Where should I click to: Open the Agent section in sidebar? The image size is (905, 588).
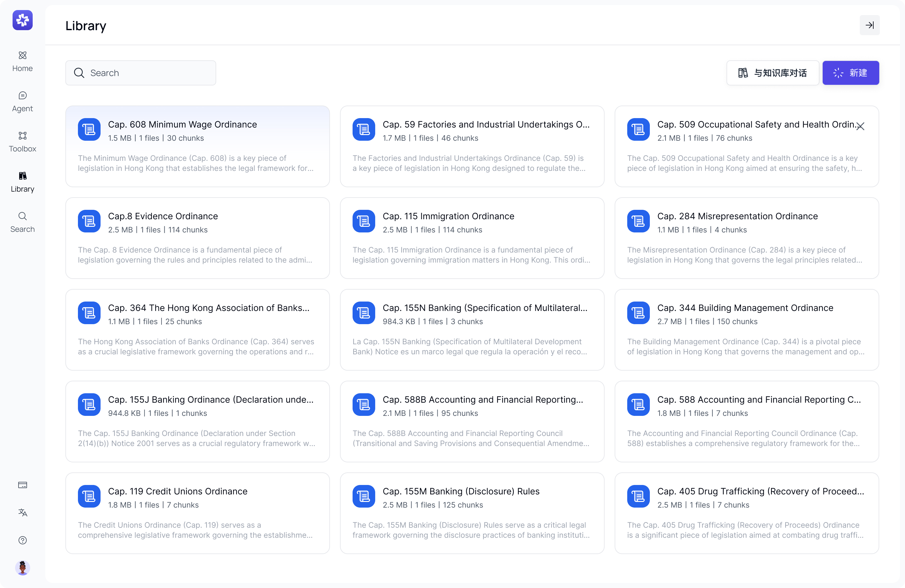tap(22, 101)
